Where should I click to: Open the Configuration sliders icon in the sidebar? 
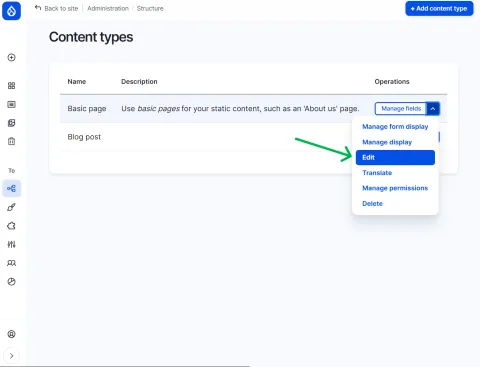(x=11, y=244)
